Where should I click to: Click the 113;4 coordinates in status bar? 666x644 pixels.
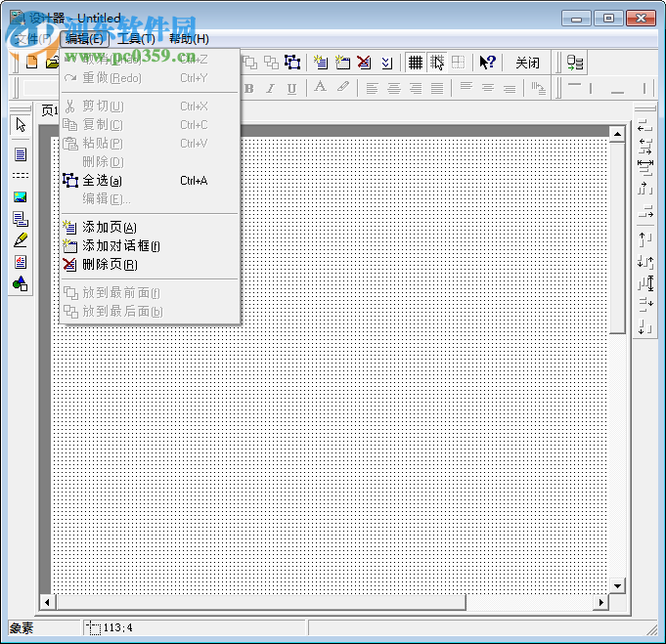[x=118, y=627]
